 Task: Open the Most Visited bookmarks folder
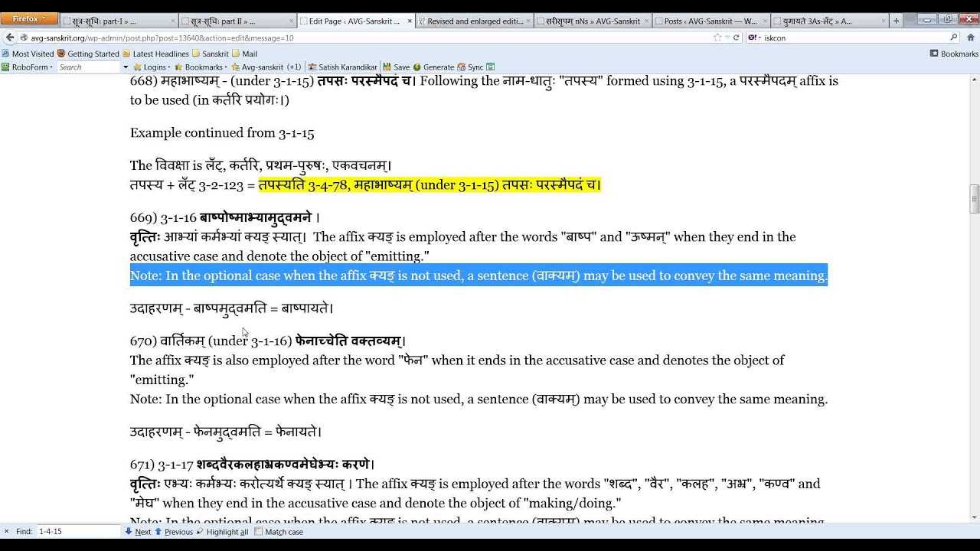click(28, 54)
